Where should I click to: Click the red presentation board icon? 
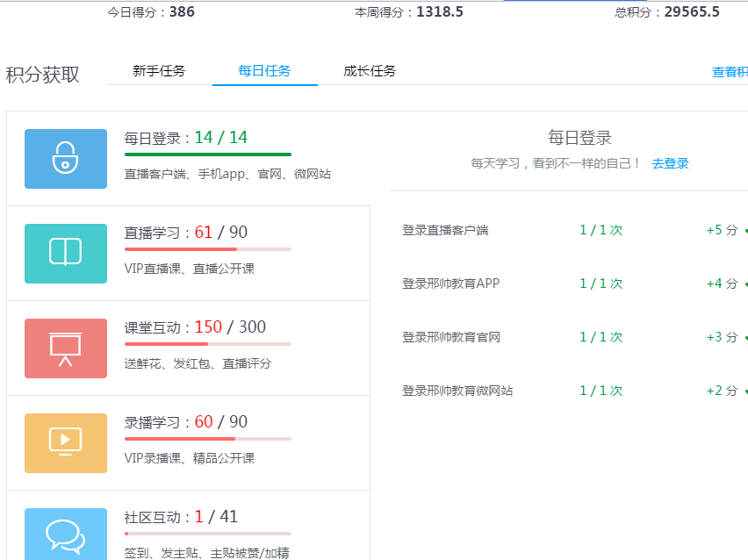[66, 348]
